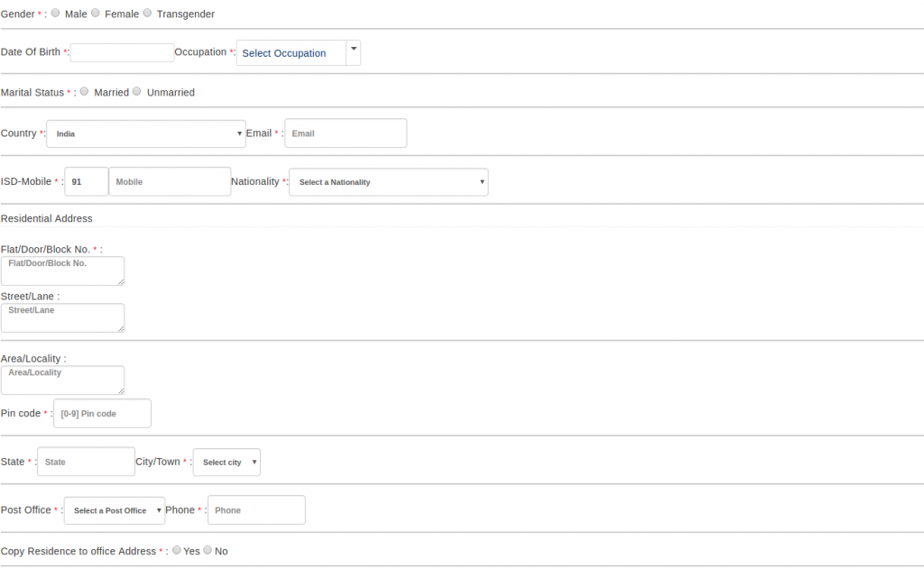Select Unmarried marital status

(x=136, y=91)
